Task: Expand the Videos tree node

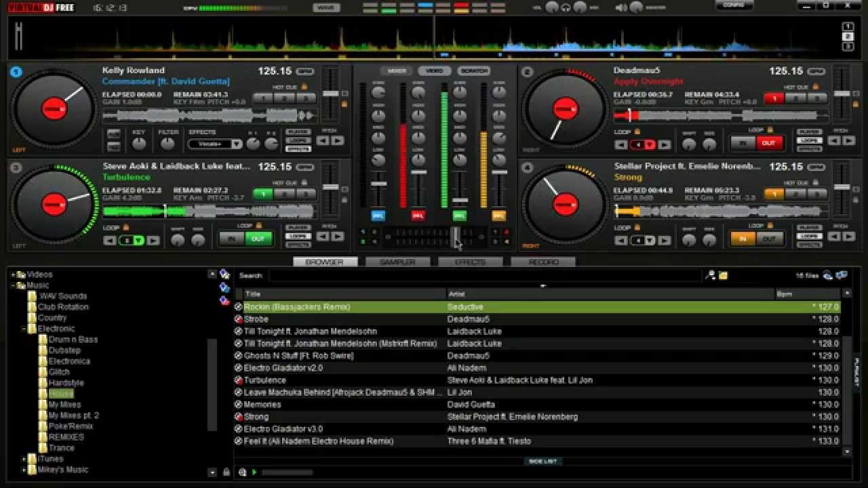Action: pos(13,274)
